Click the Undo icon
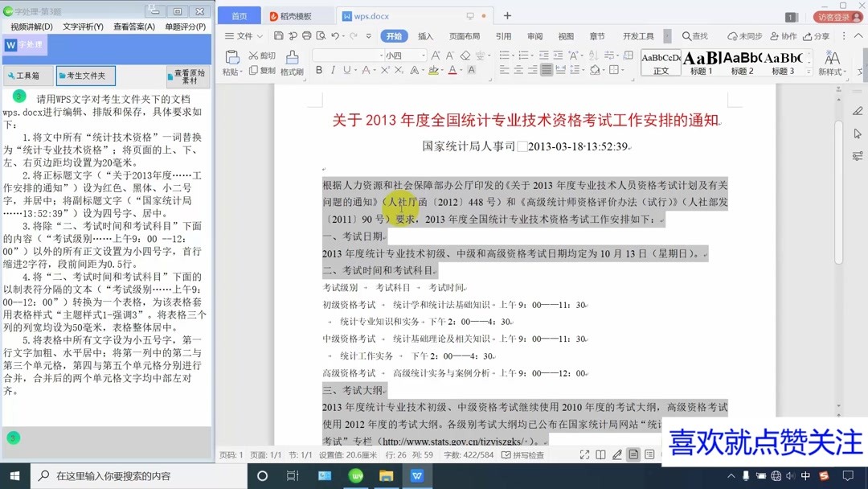This screenshot has height=489, width=868. pos(334,36)
